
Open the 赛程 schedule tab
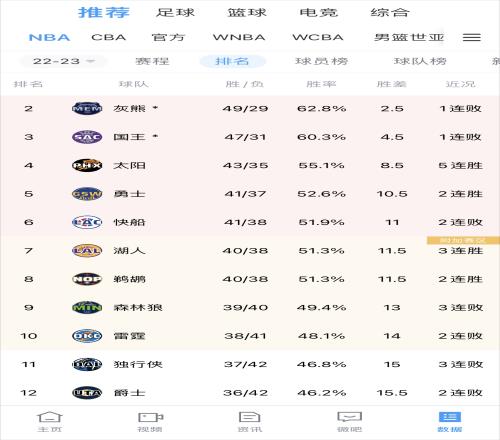152,61
